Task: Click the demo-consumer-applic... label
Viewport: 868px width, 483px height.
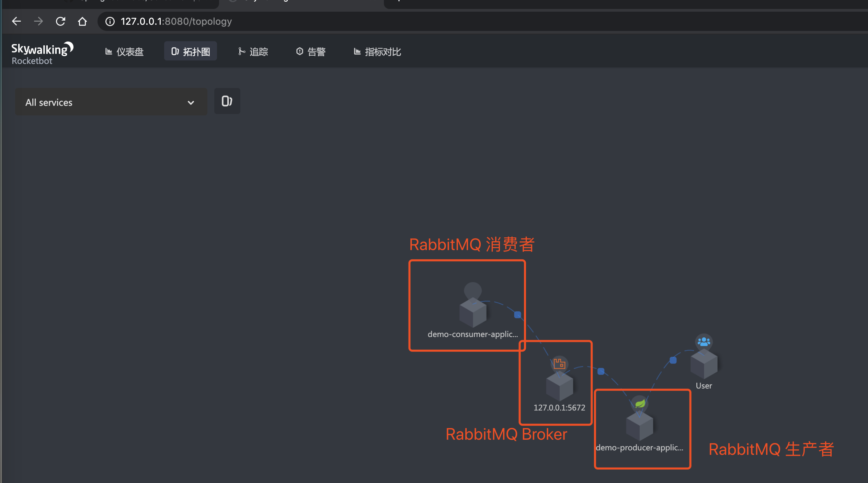Action: (x=473, y=334)
